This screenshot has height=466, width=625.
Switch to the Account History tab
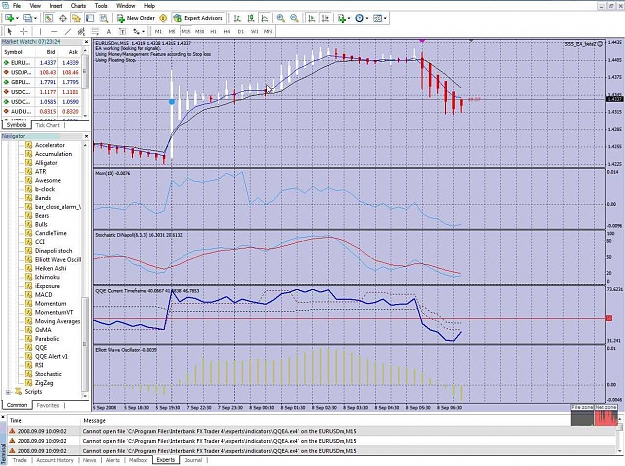[x=55, y=460]
